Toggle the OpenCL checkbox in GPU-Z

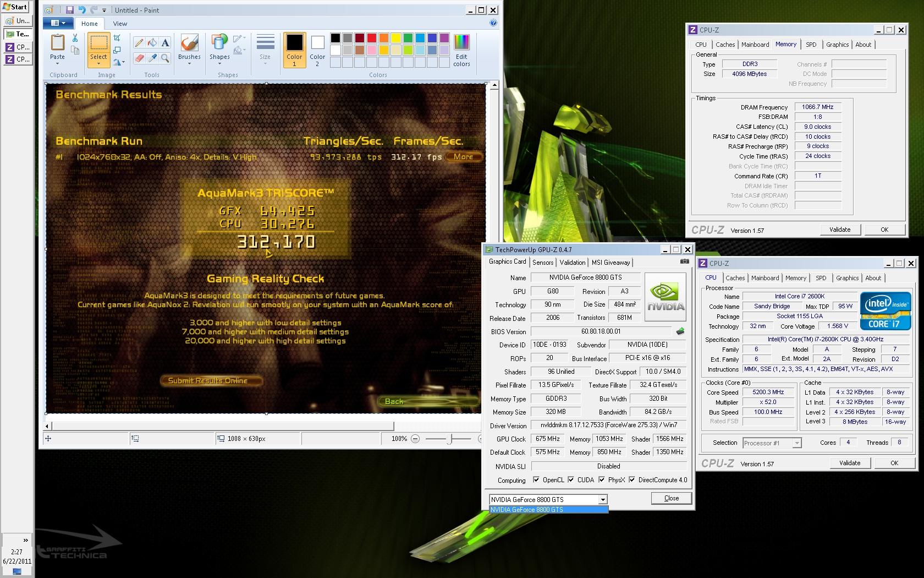tap(536, 479)
